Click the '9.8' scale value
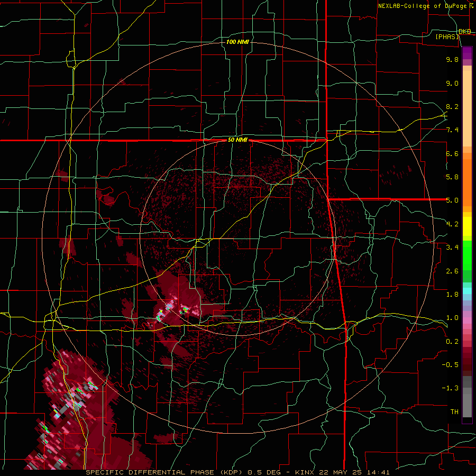476x476 pixels. pyautogui.click(x=452, y=59)
